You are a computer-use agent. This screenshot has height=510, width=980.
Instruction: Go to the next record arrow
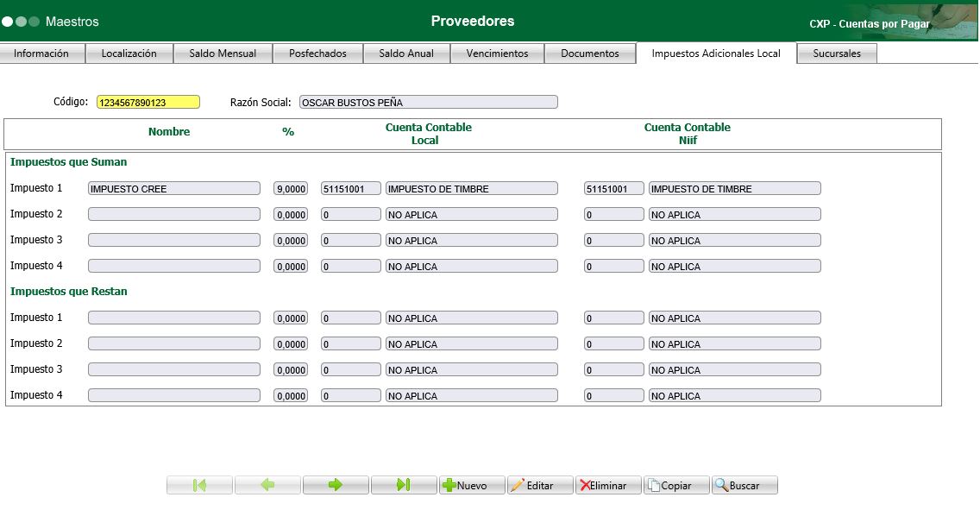coord(336,485)
